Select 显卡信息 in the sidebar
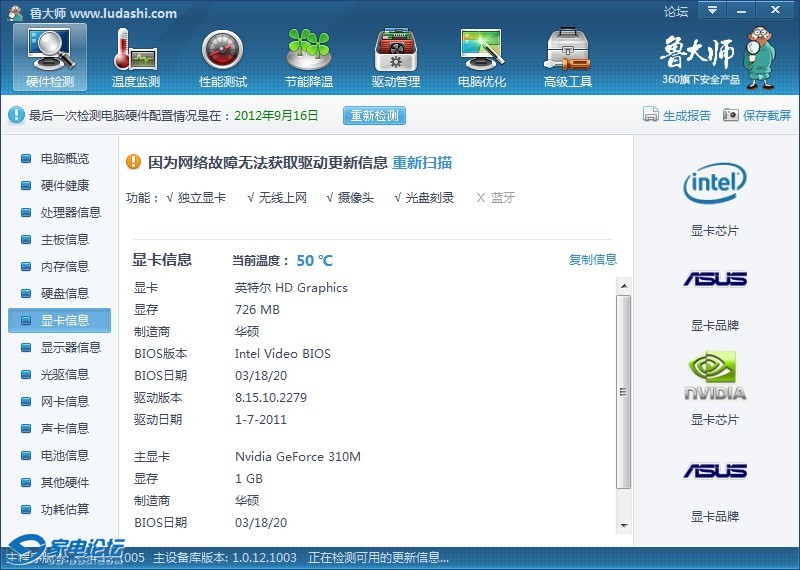 coord(59,320)
